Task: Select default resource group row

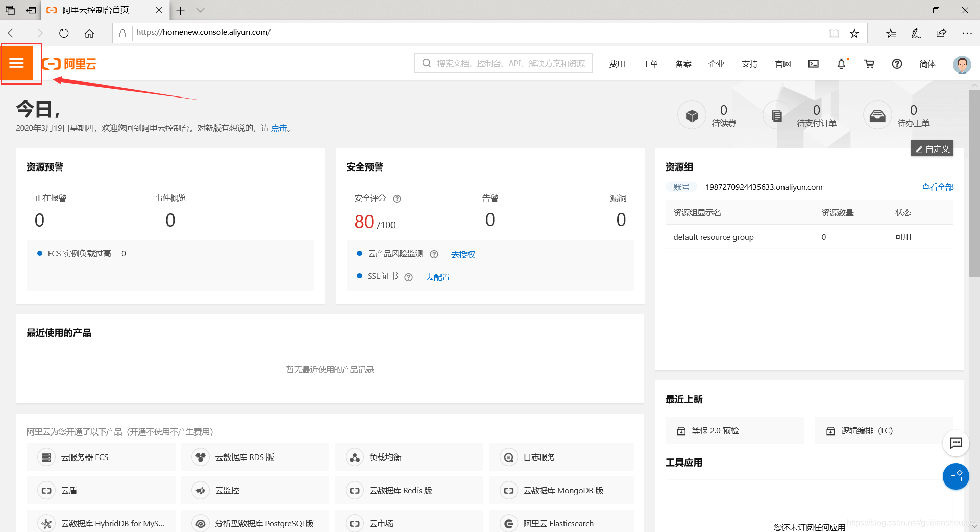Action: pyautogui.click(x=809, y=237)
